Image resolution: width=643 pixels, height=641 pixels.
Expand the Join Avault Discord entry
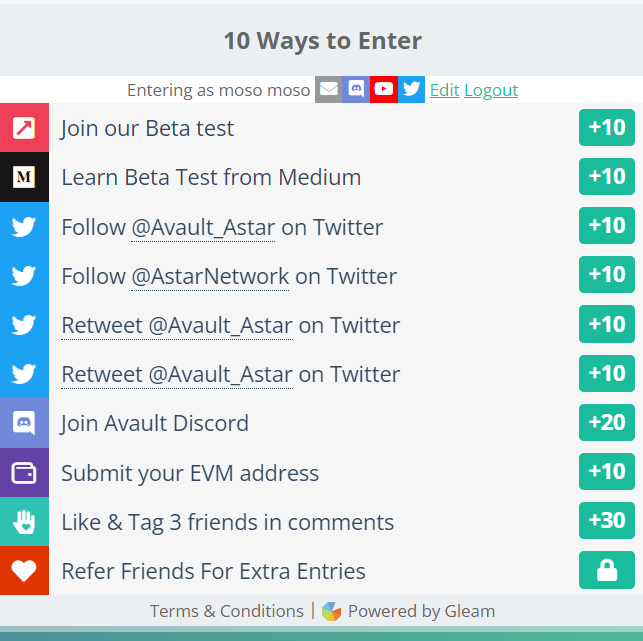[x=322, y=423]
